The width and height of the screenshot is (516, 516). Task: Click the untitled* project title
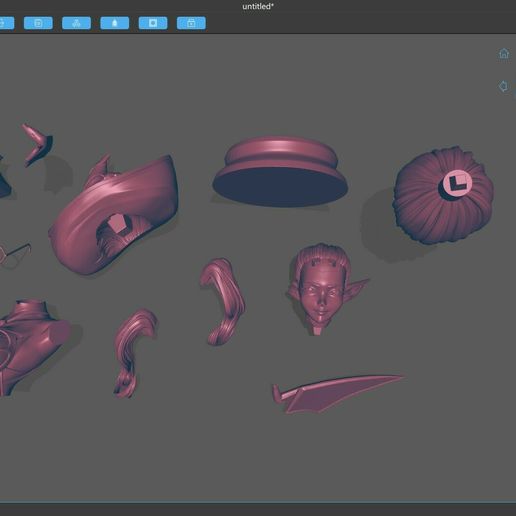258,6
